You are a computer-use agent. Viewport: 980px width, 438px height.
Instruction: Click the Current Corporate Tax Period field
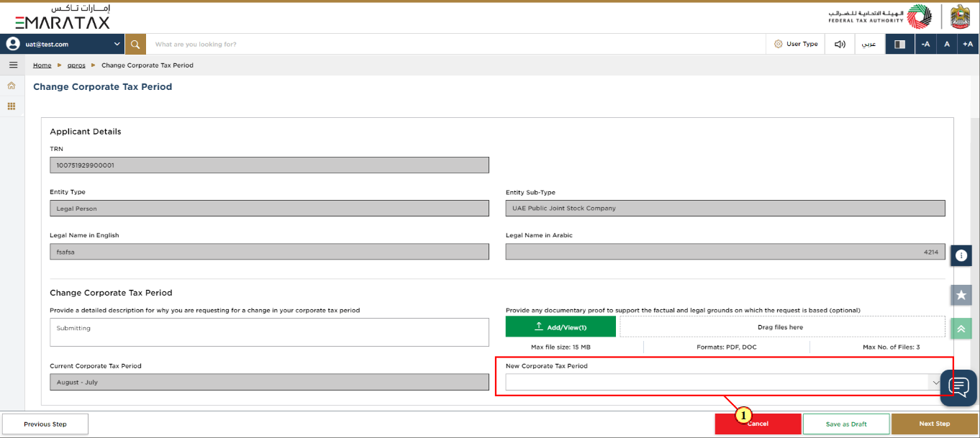click(x=269, y=382)
